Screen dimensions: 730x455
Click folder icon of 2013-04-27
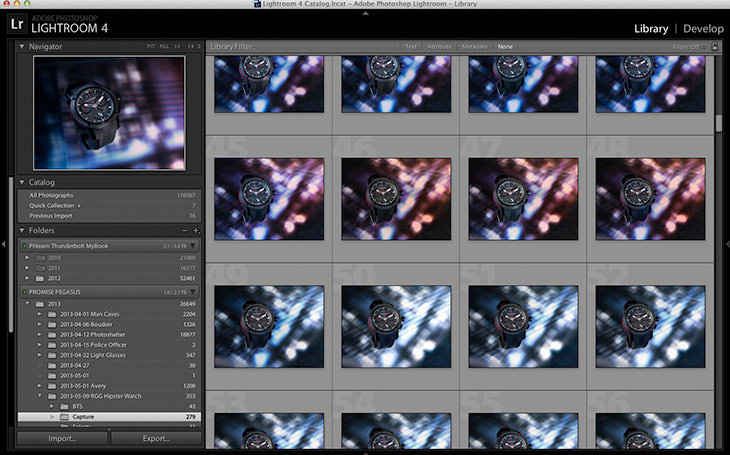pos(52,365)
